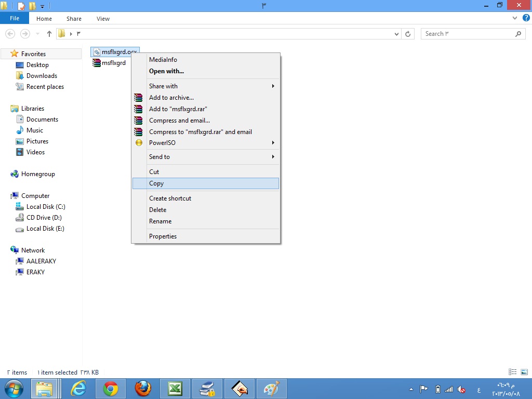The height and width of the screenshot is (399, 532).
Task: Open the View ribbon tab
Action: click(x=103, y=19)
